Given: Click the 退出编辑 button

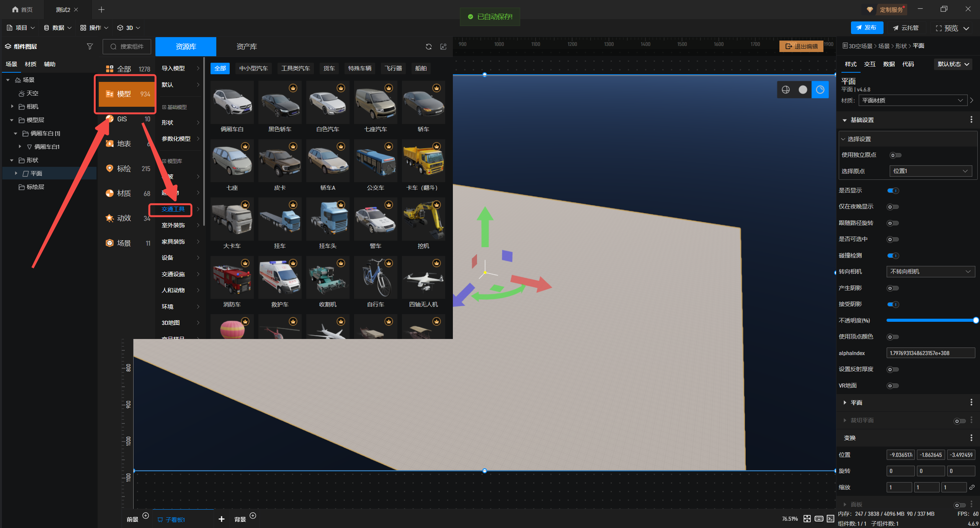Looking at the screenshot, I should 801,46.
